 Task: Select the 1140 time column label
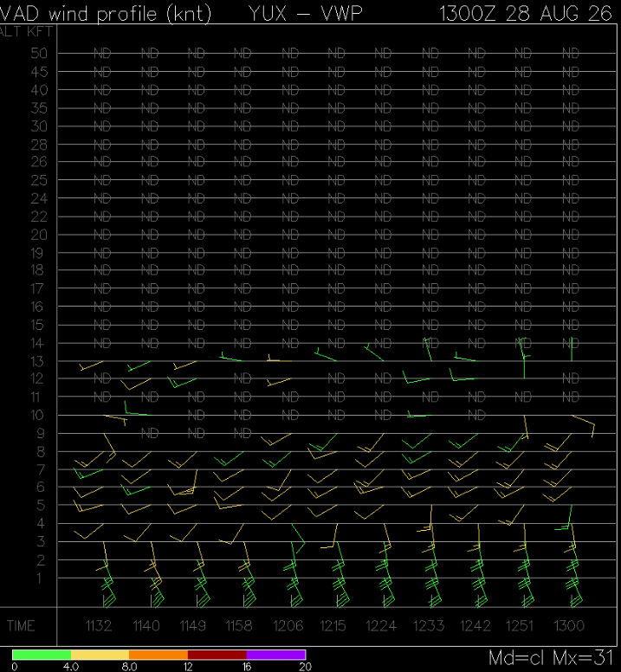[146, 626]
